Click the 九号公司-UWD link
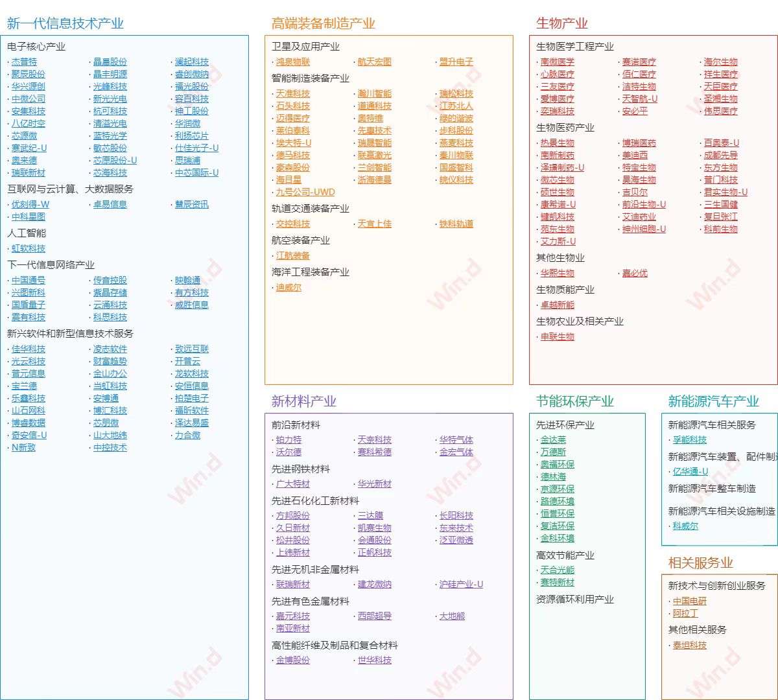The height and width of the screenshot is (700, 778). click(305, 192)
